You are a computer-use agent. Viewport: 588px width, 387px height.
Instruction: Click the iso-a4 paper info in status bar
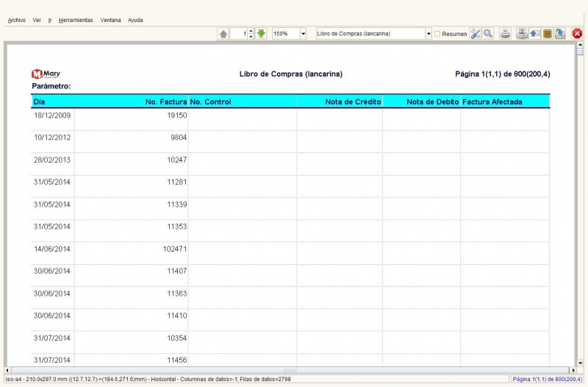click(x=148, y=379)
